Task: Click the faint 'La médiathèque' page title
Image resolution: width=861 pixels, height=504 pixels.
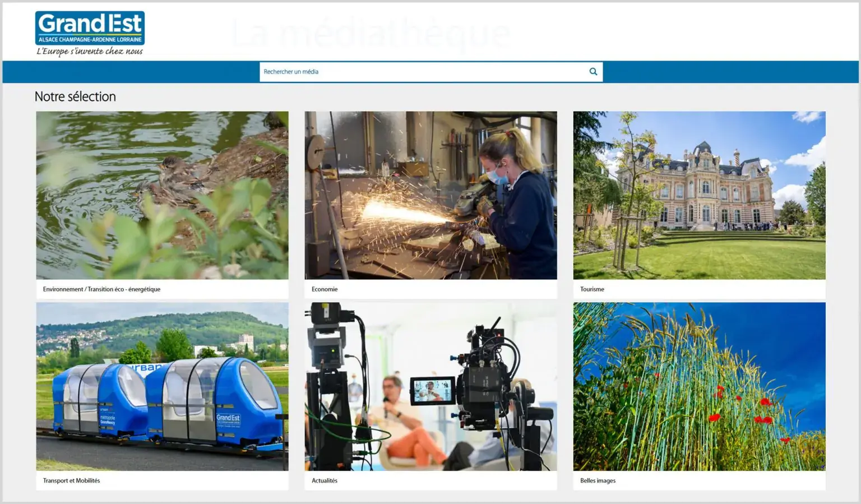Action: point(370,34)
